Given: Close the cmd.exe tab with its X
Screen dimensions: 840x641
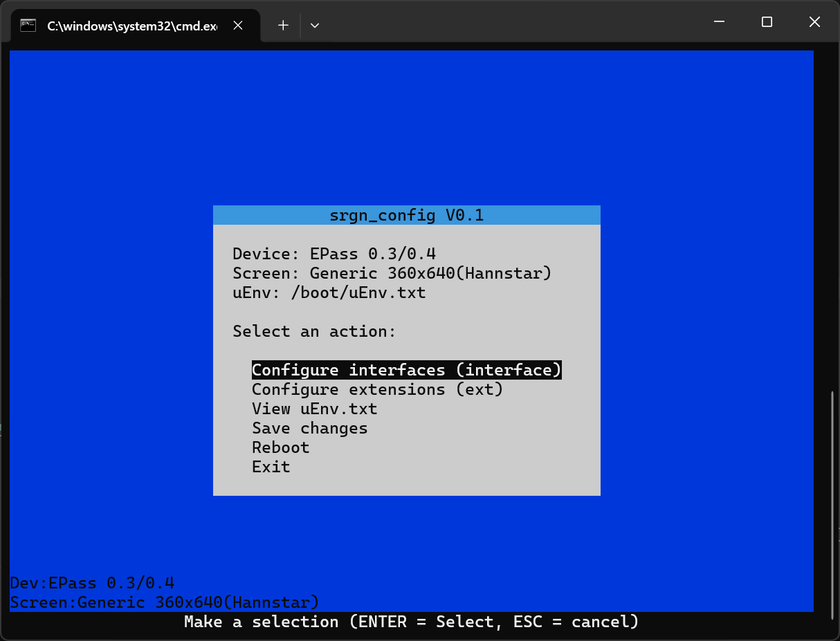Looking at the screenshot, I should [x=238, y=25].
